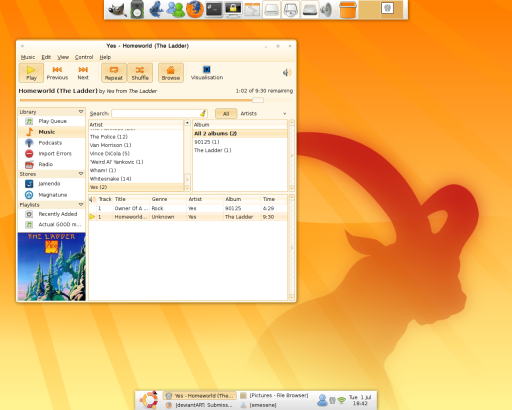512x410 pixels.
Task: Open Import Errors in the sidebar
Action: tap(52, 153)
